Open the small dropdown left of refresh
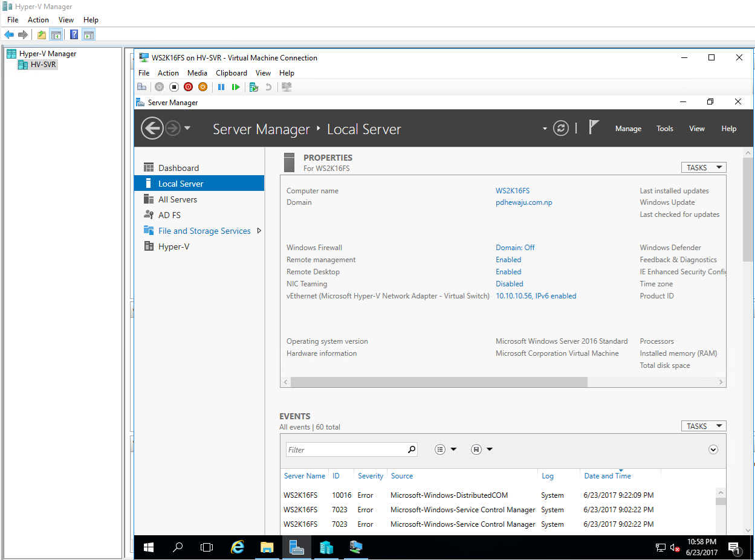The height and width of the screenshot is (560, 755). click(545, 129)
